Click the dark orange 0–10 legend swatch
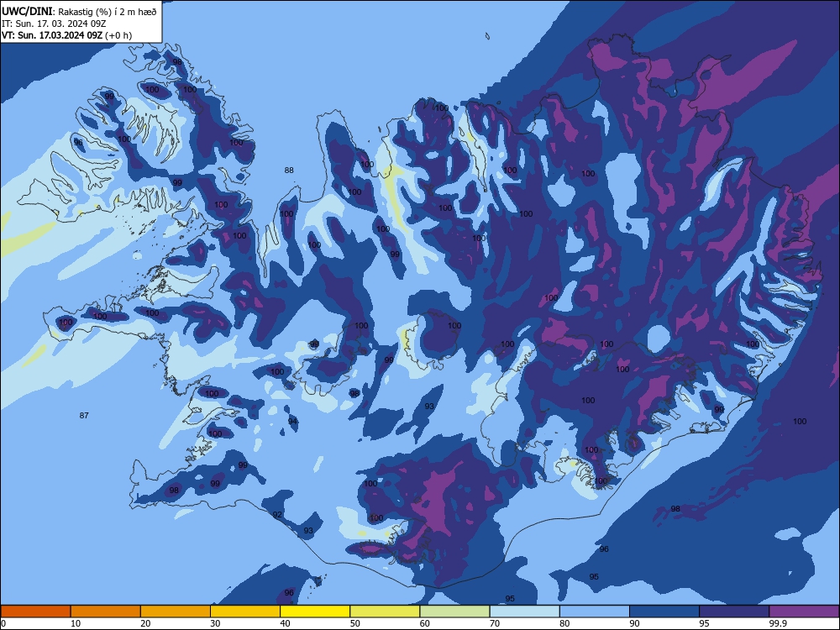The width and height of the screenshot is (840, 630). [x=35, y=612]
